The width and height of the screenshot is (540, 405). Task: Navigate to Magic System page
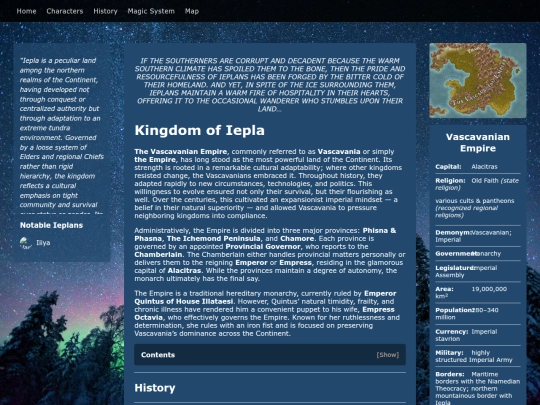[151, 11]
